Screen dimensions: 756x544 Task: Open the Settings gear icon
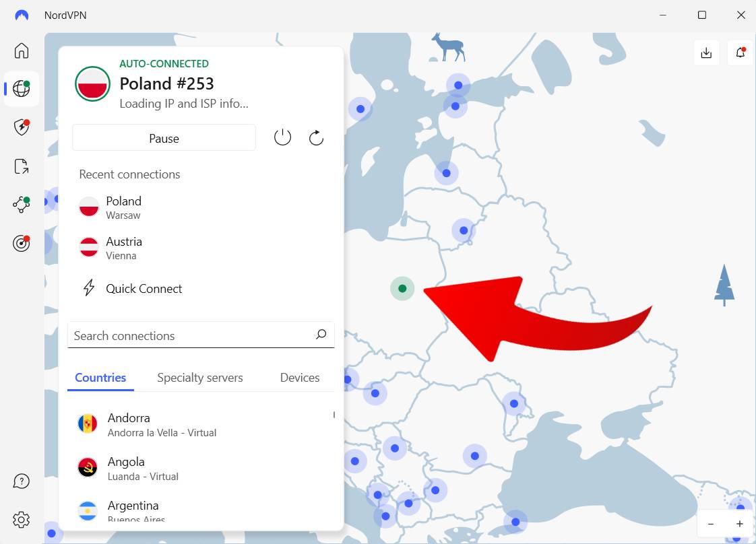tap(21, 520)
